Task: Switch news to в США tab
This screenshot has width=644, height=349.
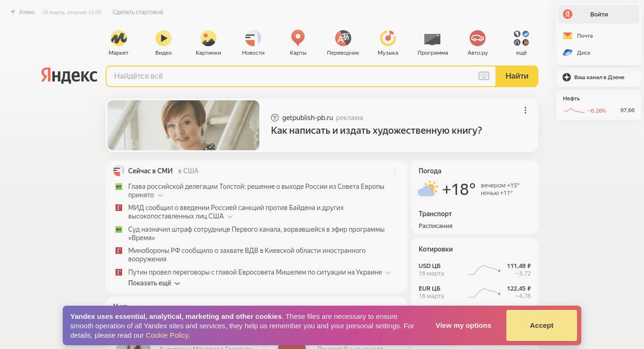Action: click(x=189, y=171)
